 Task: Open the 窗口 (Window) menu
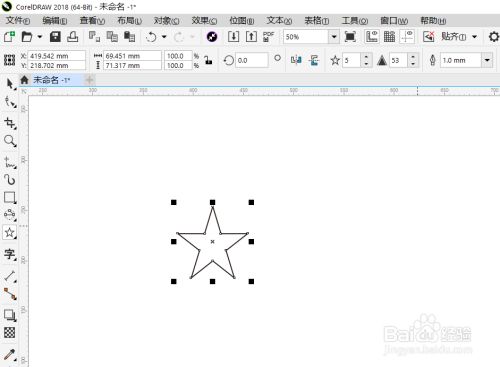pyautogui.click(x=394, y=21)
